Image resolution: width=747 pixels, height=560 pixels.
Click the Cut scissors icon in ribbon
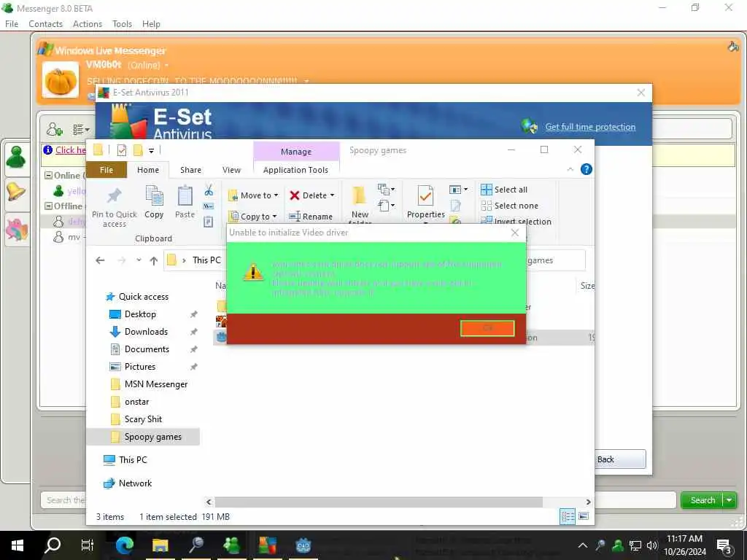tap(209, 190)
